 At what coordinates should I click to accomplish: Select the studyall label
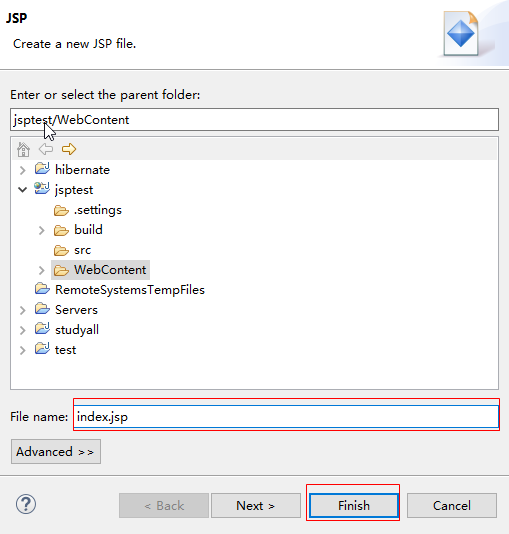pos(77,330)
